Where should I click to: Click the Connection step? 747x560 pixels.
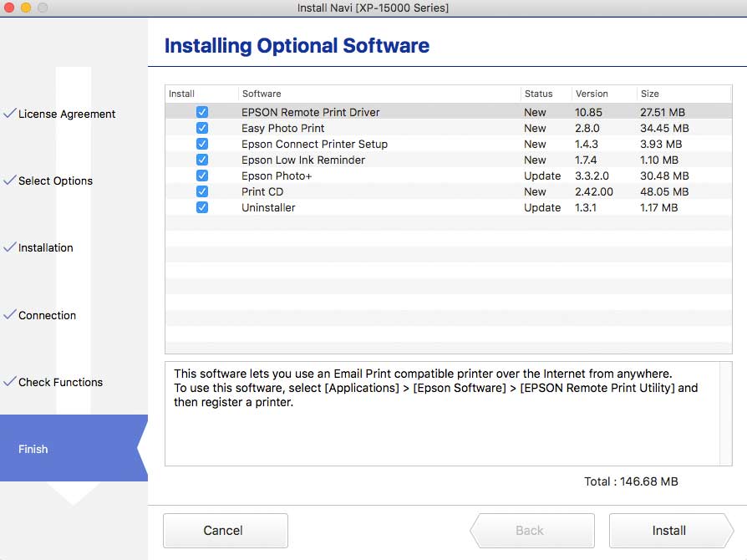pos(47,315)
